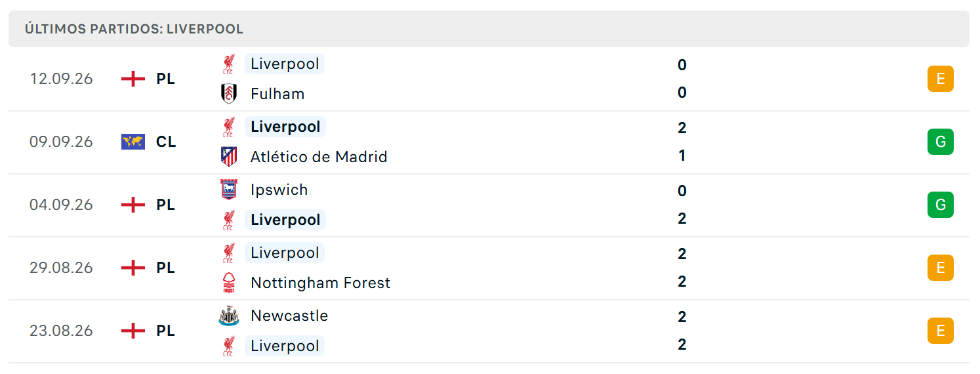Click the 04.09.26 match date
Screen dimensions: 980x374
(61, 205)
